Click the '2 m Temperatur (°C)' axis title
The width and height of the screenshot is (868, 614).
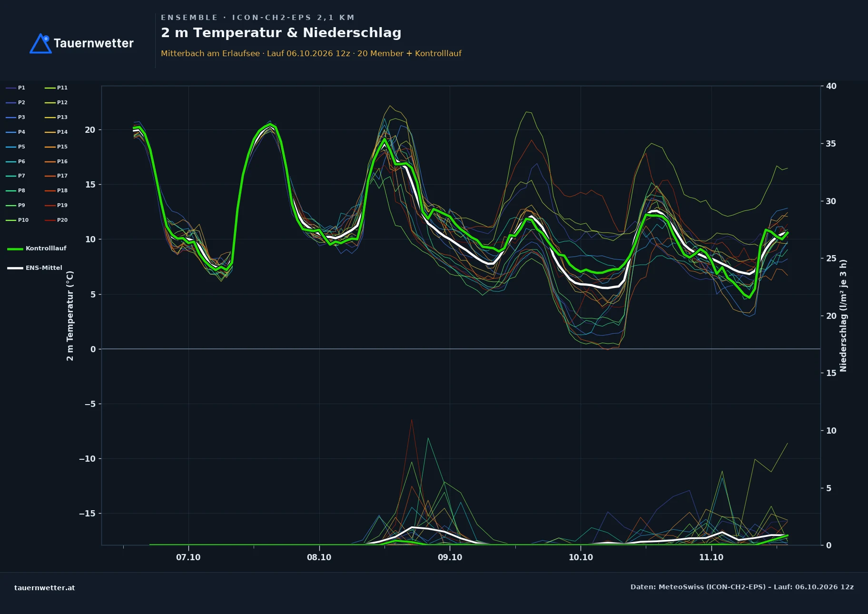click(70, 316)
